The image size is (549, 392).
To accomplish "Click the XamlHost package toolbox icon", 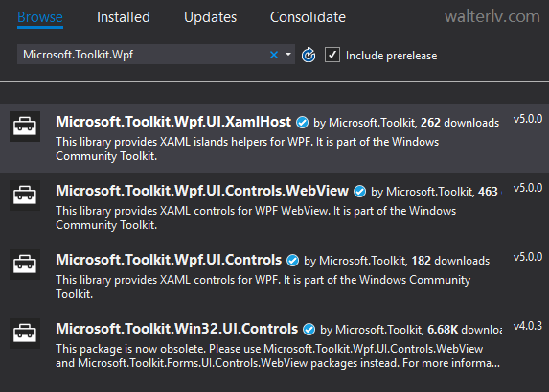I will pyautogui.click(x=25, y=127).
